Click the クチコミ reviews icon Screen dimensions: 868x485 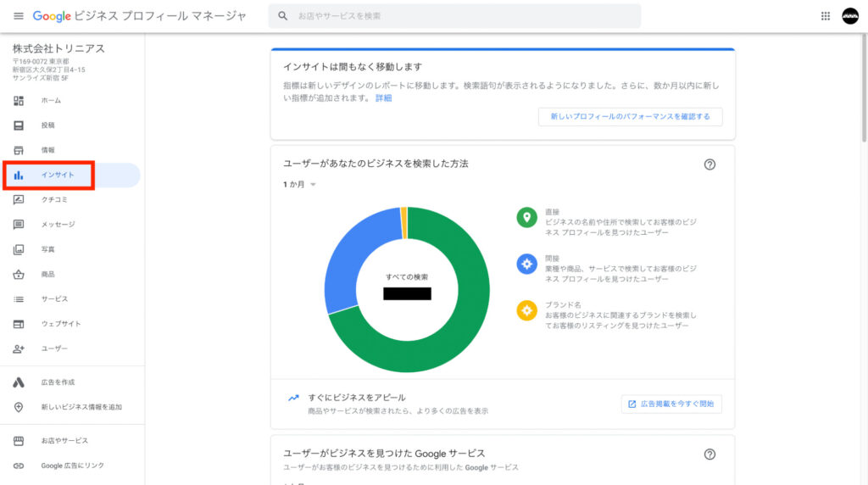[19, 200]
